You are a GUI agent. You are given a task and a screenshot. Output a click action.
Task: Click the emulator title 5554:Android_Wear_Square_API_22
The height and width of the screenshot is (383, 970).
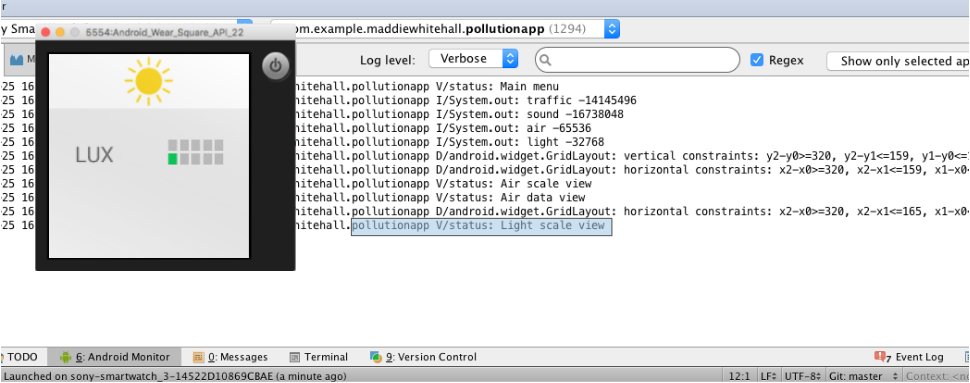pyautogui.click(x=165, y=32)
